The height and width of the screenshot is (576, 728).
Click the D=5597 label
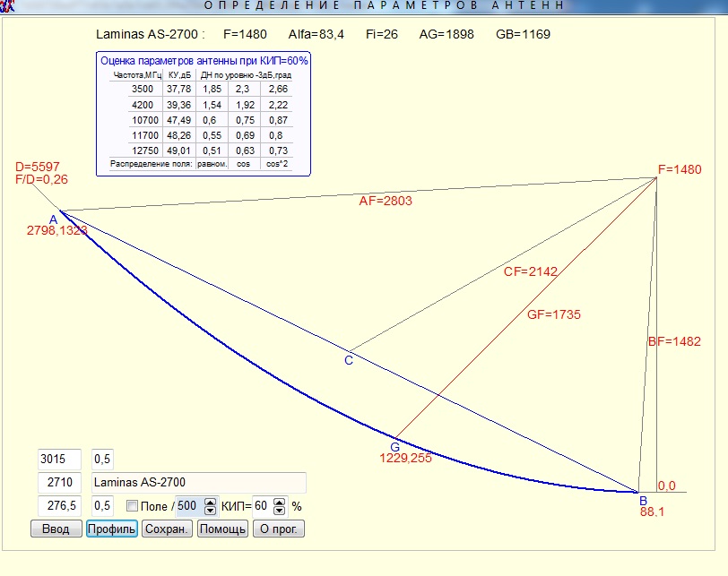pyautogui.click(x=37, y=167)
